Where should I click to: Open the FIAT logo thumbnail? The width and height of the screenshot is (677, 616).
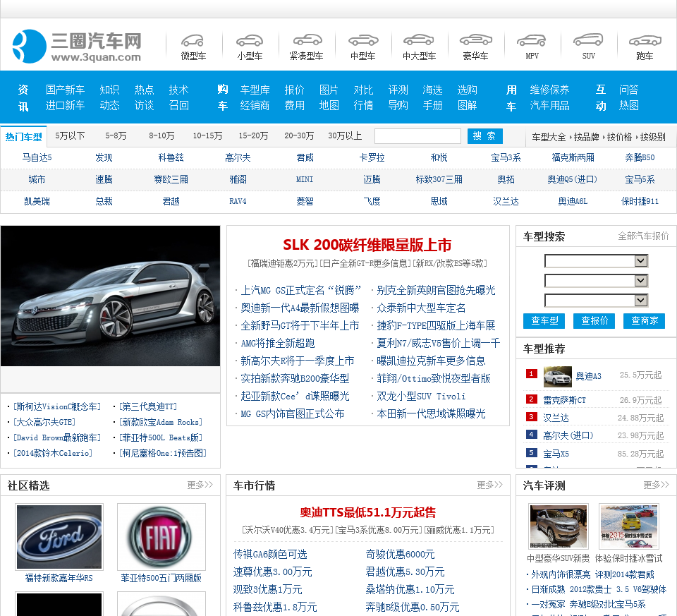pos(161,536)
